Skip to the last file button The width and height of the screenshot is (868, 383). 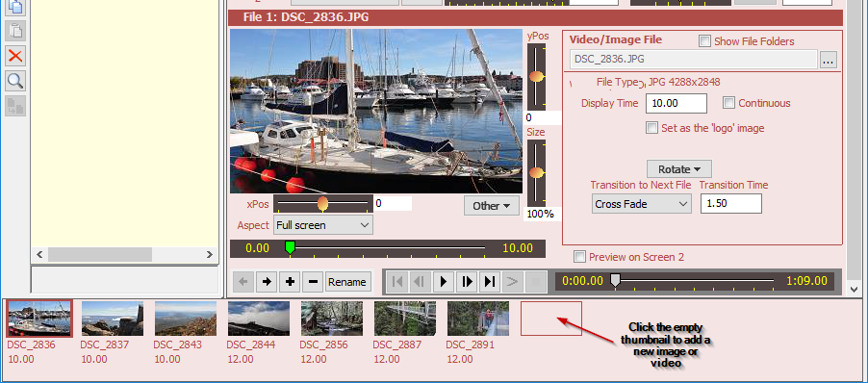pyautogui.click(x=490, y=282)
